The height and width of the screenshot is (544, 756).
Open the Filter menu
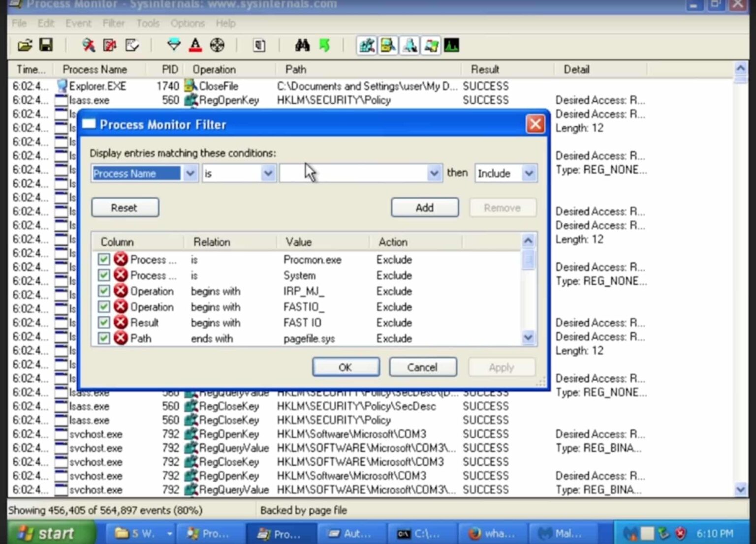click(x=114, y=23)
